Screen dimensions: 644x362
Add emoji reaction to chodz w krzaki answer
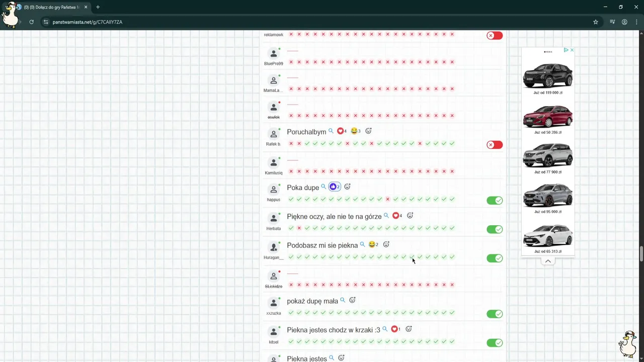[x=409, y=329]
